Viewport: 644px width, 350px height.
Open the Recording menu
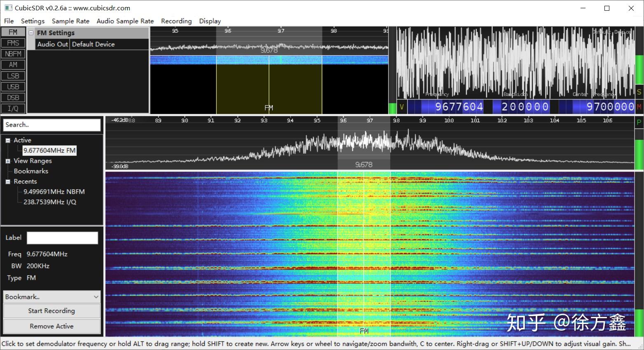(x=176, y=21)
